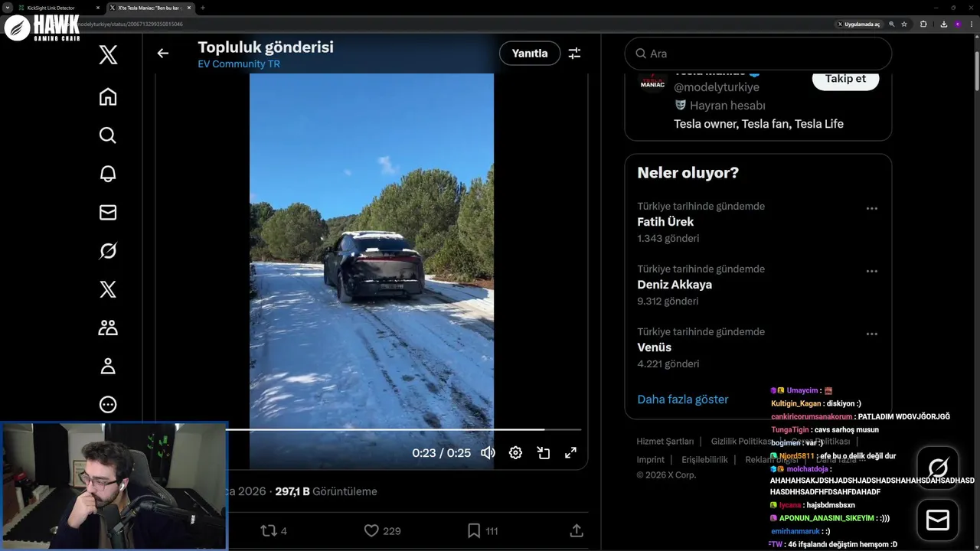
Task: Share the post via upload icon
Action: pyautogui.click(x=577, y=530)
